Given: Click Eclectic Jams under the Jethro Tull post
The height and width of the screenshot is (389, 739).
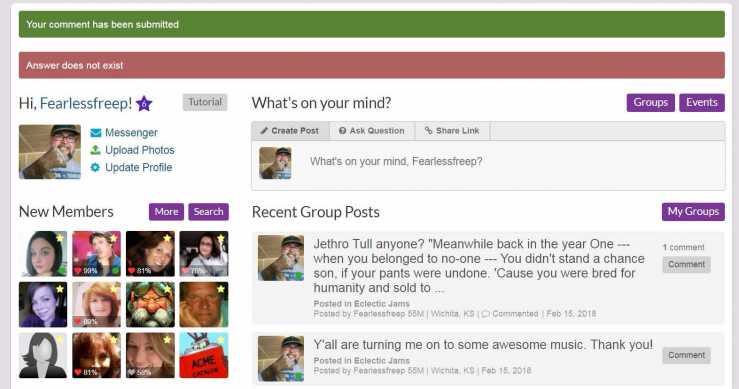Looking at the screenshot, I should click(382, 304).
